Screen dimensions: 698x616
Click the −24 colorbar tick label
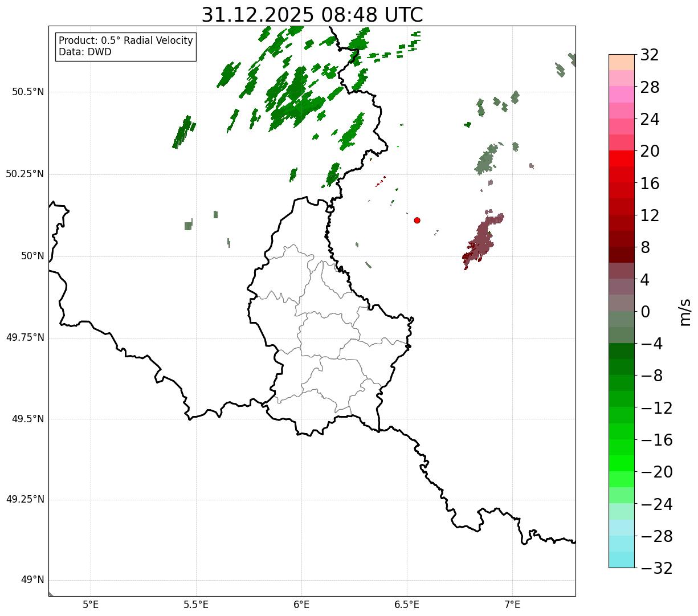tap(656, 504)
